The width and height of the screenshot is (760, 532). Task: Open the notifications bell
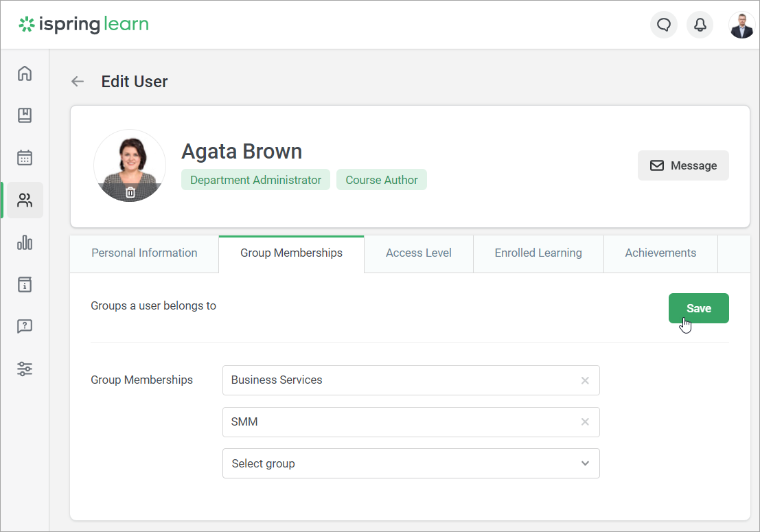[700, 25]
